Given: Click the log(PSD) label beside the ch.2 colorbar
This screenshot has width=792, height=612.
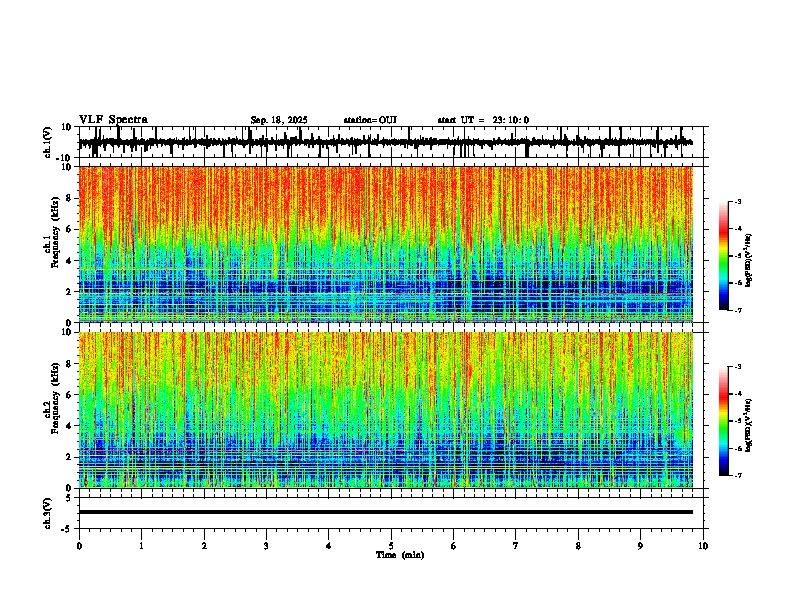Looking at the screenshot, I should [749, 426].
